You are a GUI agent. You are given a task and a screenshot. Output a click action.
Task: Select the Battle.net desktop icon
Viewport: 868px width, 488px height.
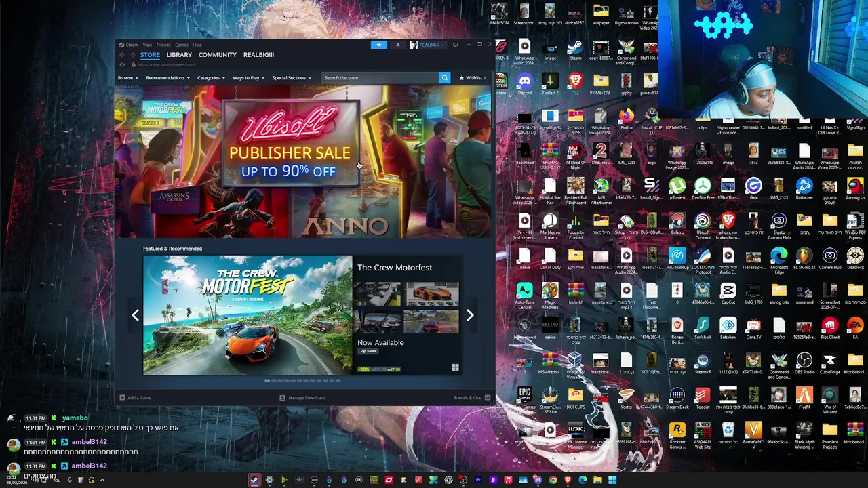click(x=804, y=188)
